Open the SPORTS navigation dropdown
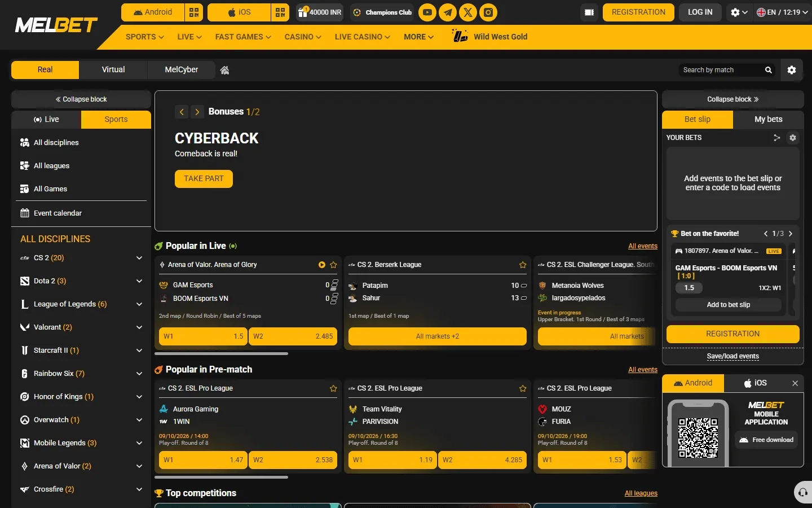 145,37
